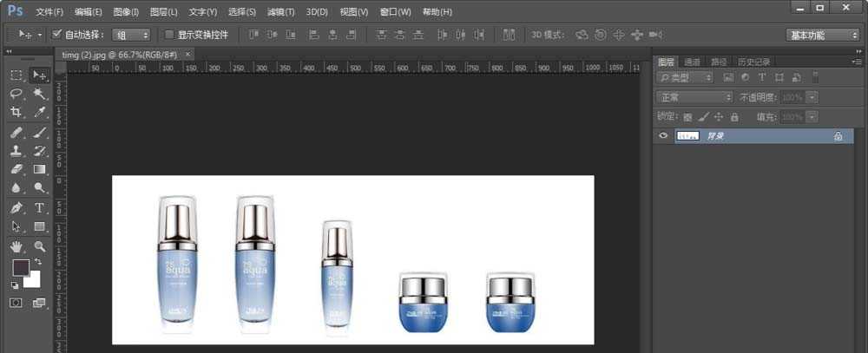Switch to the 通道 panel tab
868x353 pixels.
click(692, 62)
